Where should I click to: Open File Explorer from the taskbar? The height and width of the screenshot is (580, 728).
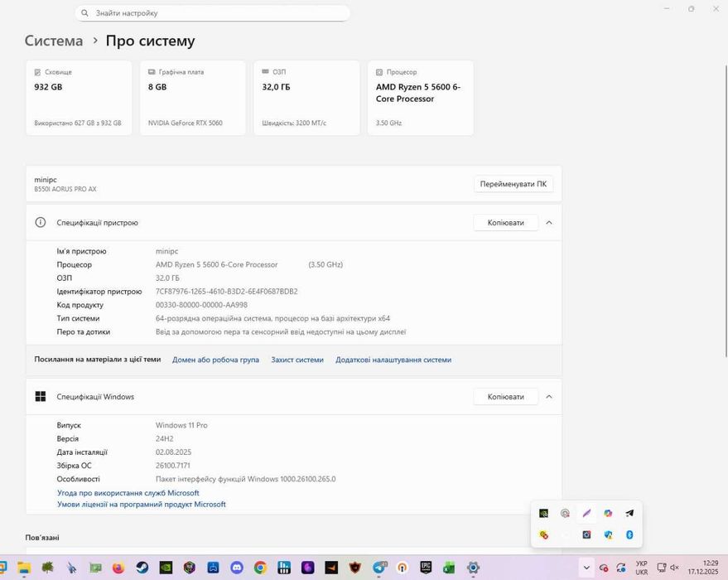(x=24, y=568)
